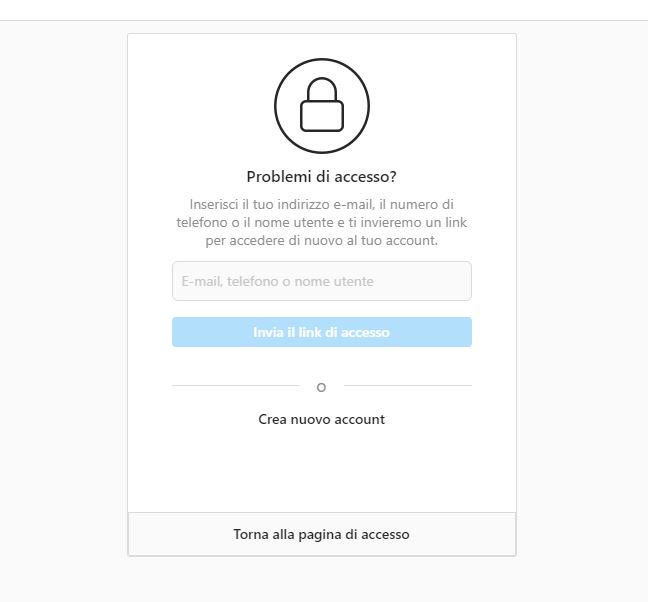Click the divider line left of the O
Viewport: 648px width, 602px height.
(236, 385)
